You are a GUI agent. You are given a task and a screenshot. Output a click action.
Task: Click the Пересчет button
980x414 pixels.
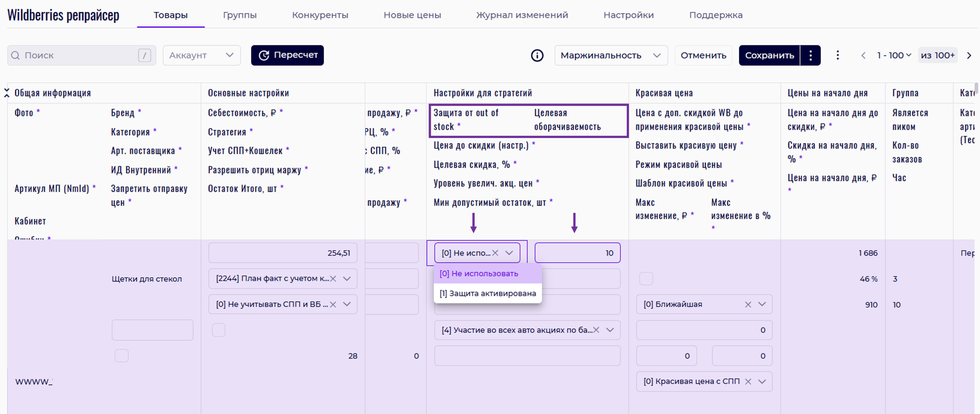287,56
